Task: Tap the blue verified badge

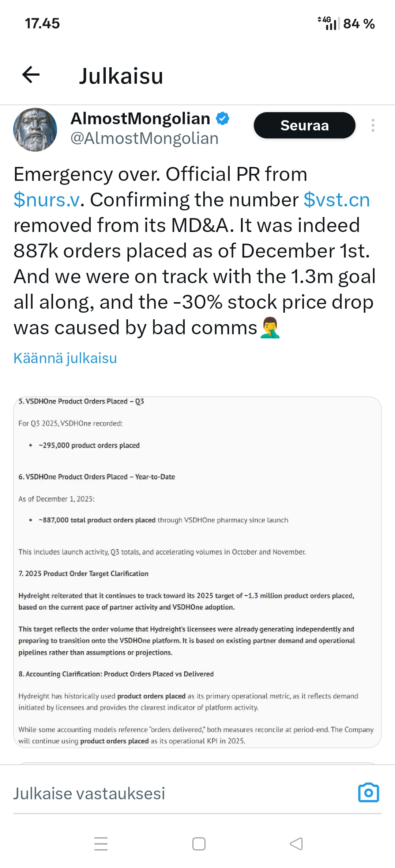Action: 222,119
